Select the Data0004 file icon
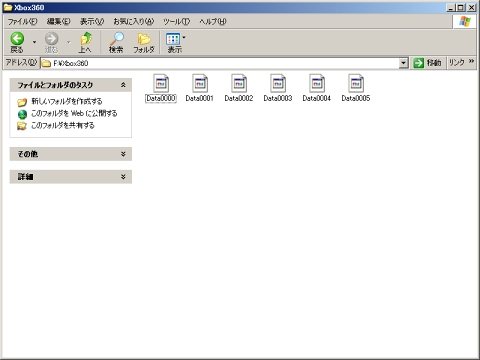 [x=317, y=83]
